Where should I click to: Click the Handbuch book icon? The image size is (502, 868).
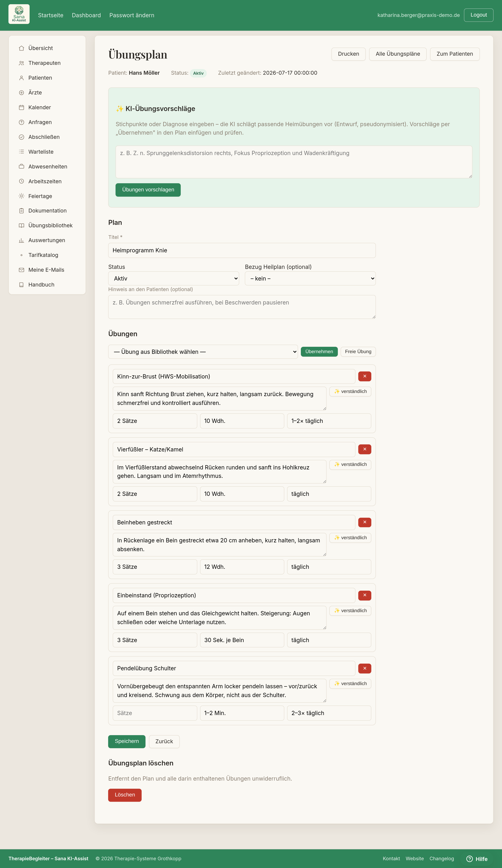[x=21, y=285]
